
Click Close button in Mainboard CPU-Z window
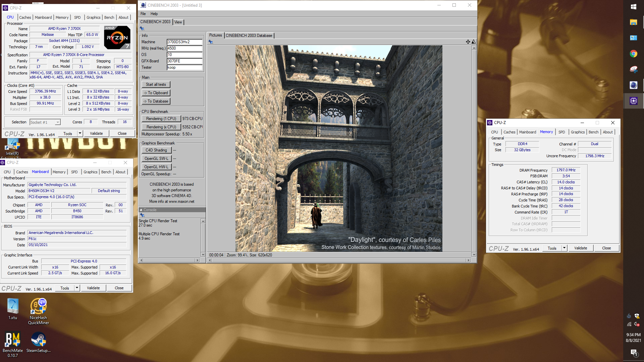[x=119, y=288]
